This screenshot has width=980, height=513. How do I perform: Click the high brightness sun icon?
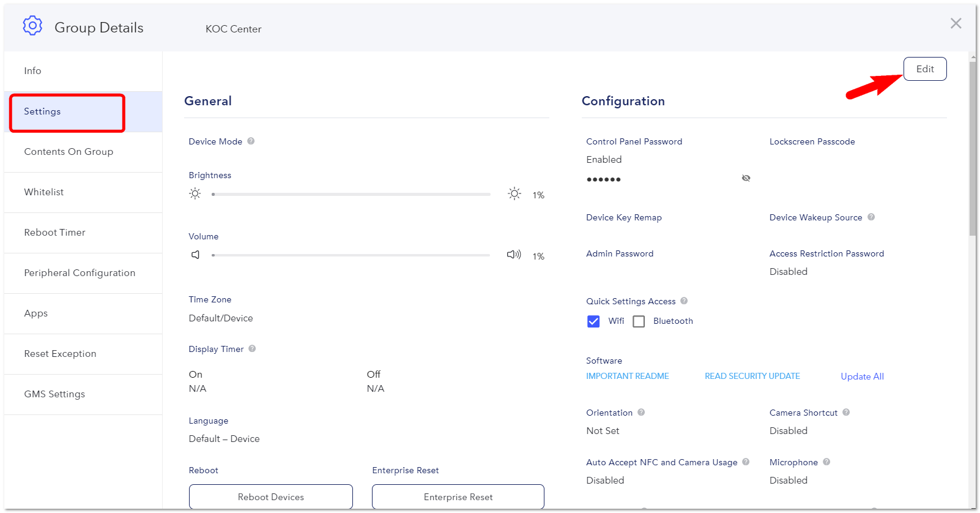click(x=514, y=193)
